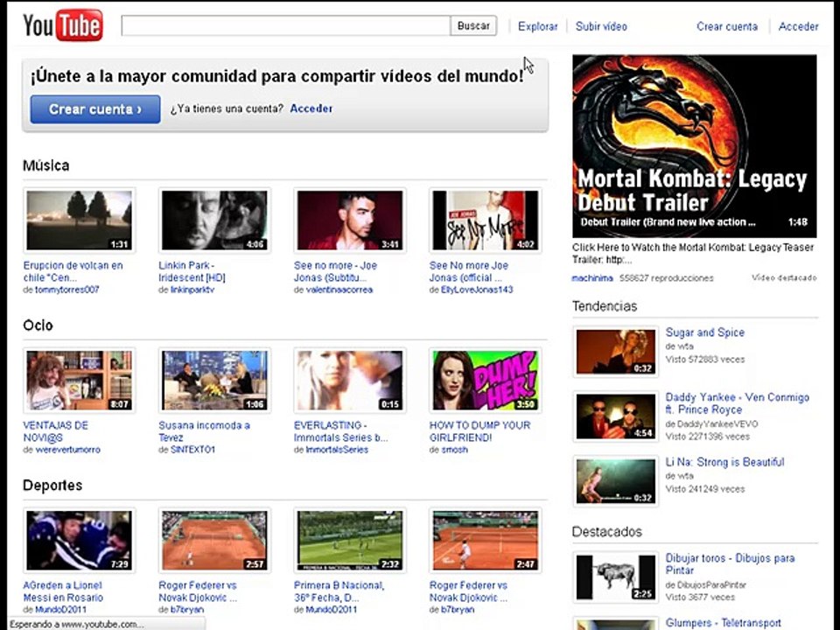Open AGreden a Lionel Messi thumbnail
Viewport: 840px width, 630px height.
pos(80,541)
